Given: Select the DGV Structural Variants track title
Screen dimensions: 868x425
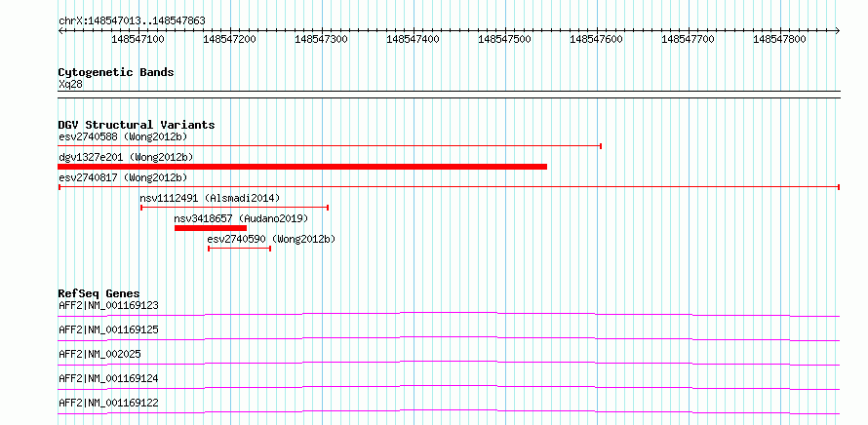Looking at the screenshot, I should pyautogui.click(x=137, y=125).
